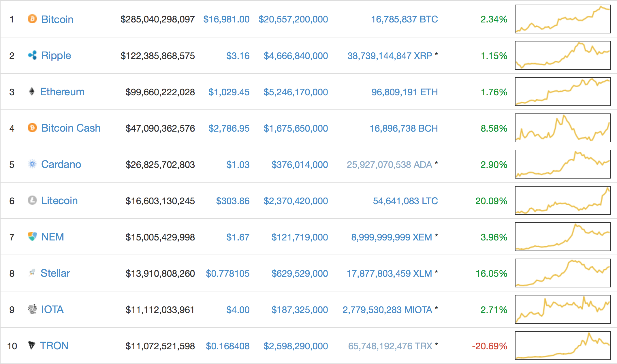Click Stellar price $0.778105

228,274
